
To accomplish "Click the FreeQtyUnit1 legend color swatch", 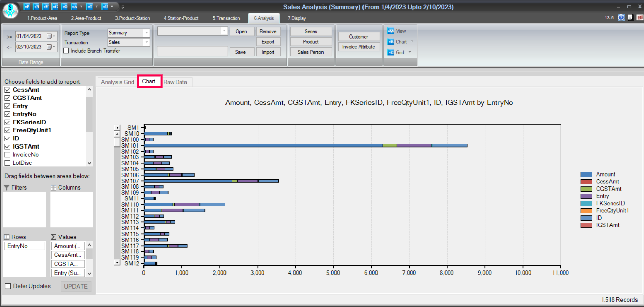I will click(x=586, y=211).
